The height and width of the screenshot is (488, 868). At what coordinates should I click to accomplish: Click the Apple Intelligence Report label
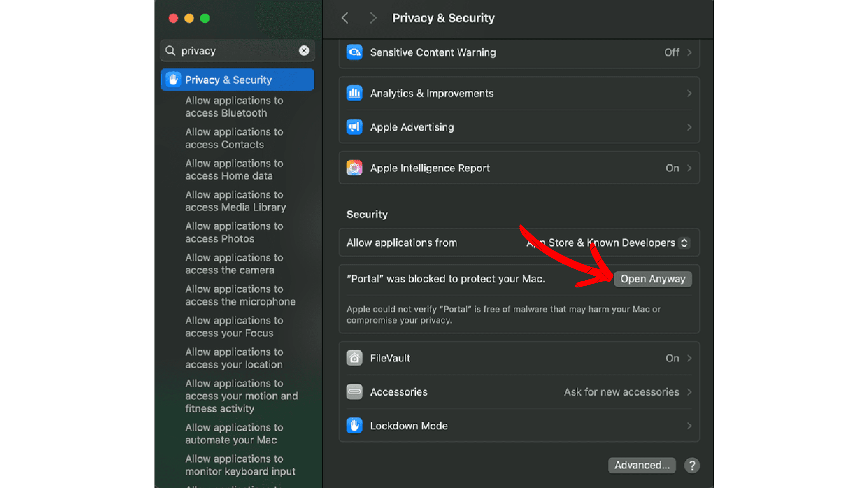[x=430, y=168]
